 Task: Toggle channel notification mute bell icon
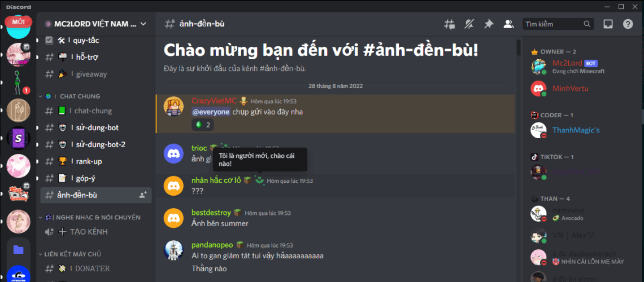coord(469,24)
